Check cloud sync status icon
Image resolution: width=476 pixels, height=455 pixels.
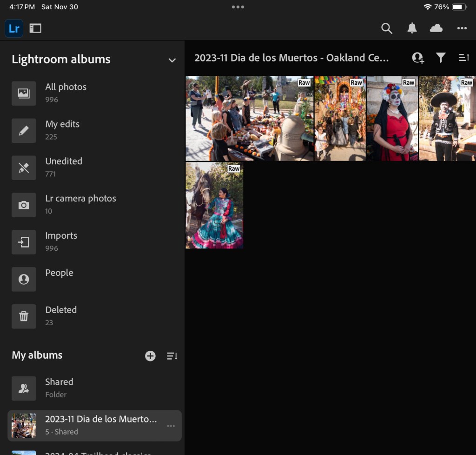click(436, 28)
